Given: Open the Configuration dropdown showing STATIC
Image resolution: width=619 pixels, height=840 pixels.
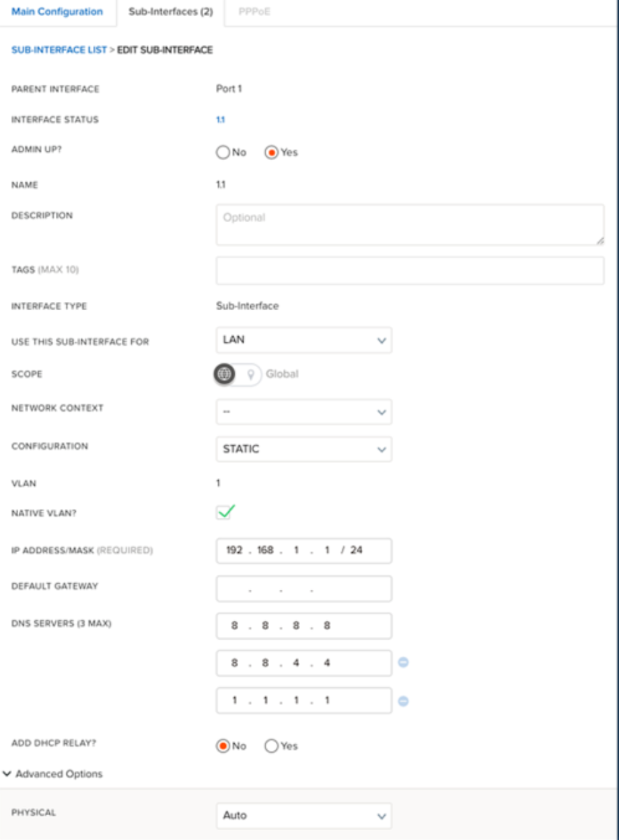Looking at the screenshot, I should (x=303, y=449).
